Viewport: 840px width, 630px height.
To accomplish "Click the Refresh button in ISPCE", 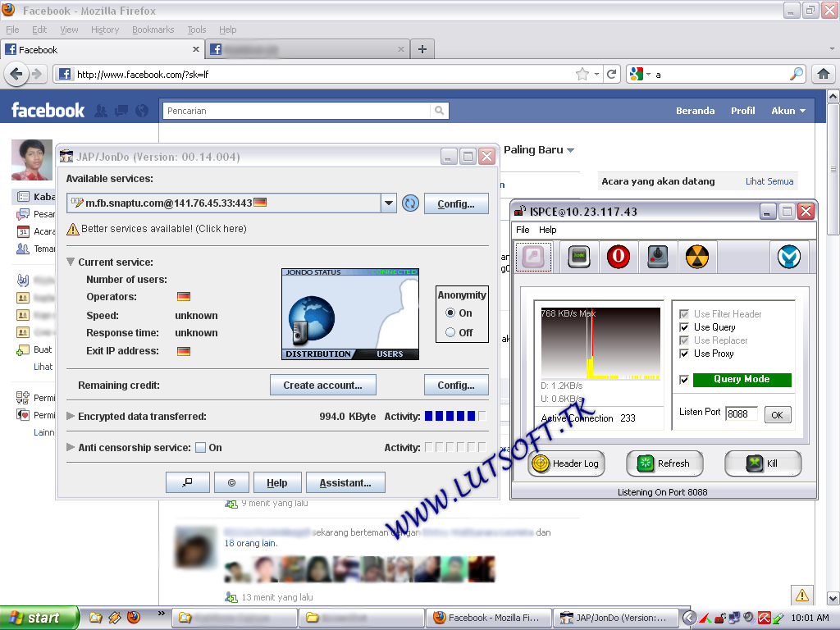I will (664, 463).
